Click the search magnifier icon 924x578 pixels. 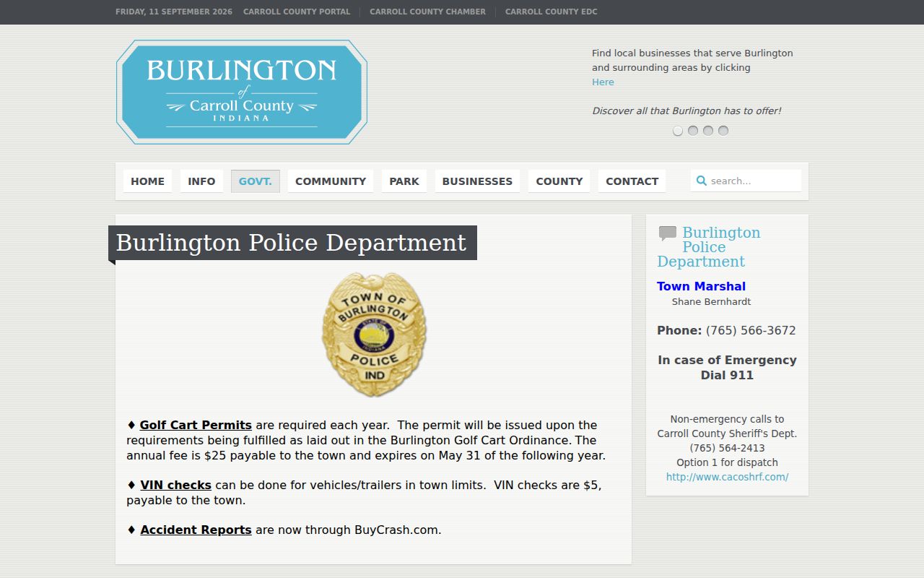click(x=701, y=181)
